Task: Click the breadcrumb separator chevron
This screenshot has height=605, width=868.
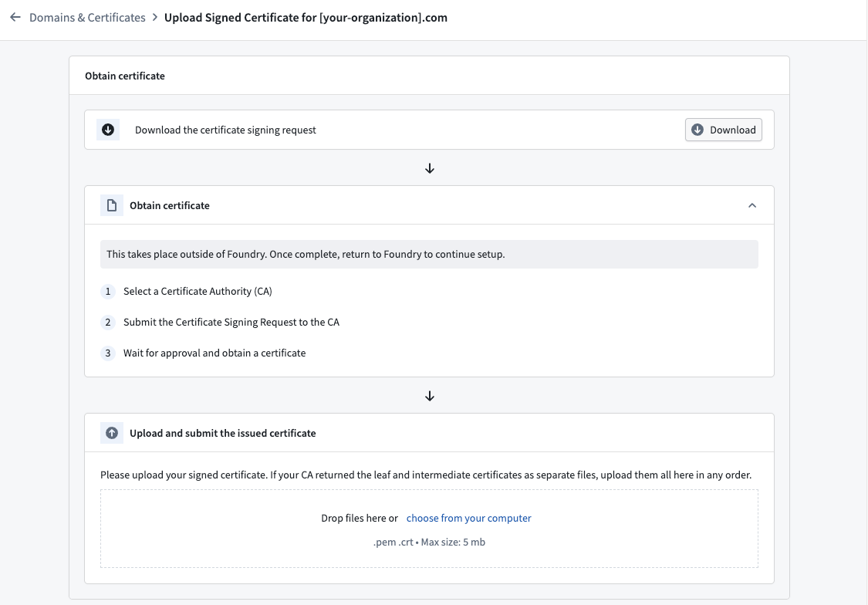Action: click(155, 17)
